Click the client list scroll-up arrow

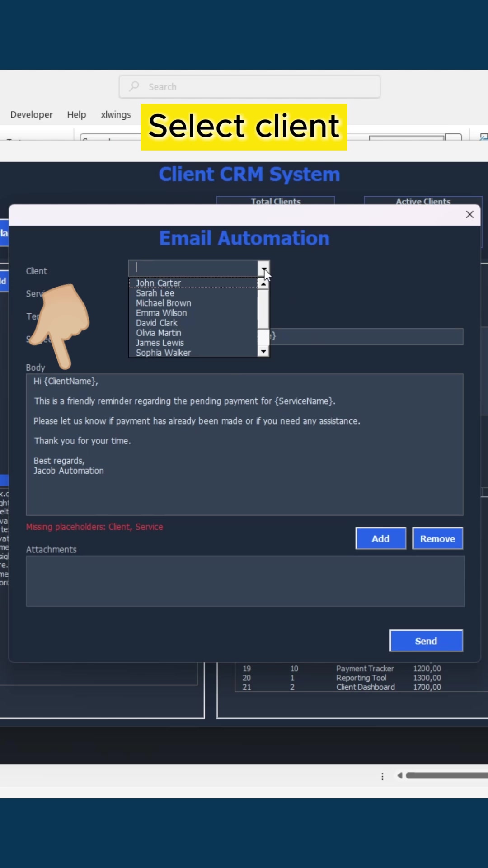(x=263, y=284)
